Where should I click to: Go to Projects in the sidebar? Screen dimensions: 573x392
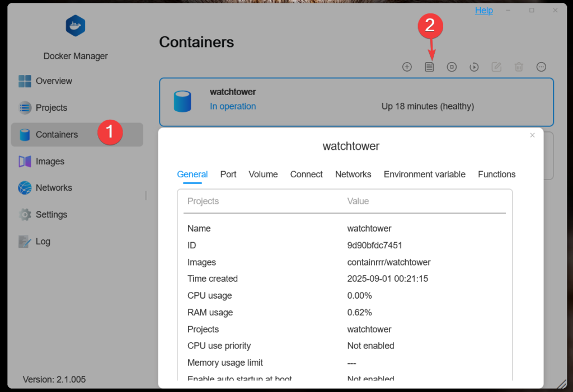tap(51, 108)
